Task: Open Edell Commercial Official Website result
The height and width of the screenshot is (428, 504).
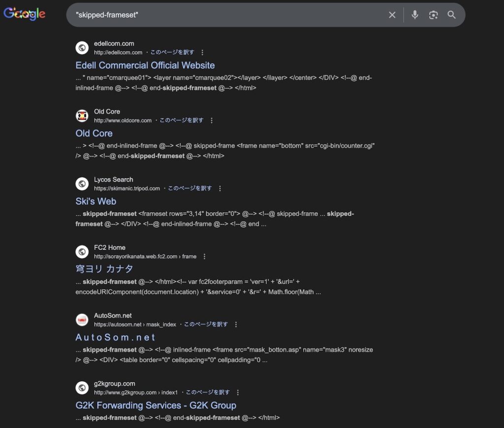Action: [145, 65]
